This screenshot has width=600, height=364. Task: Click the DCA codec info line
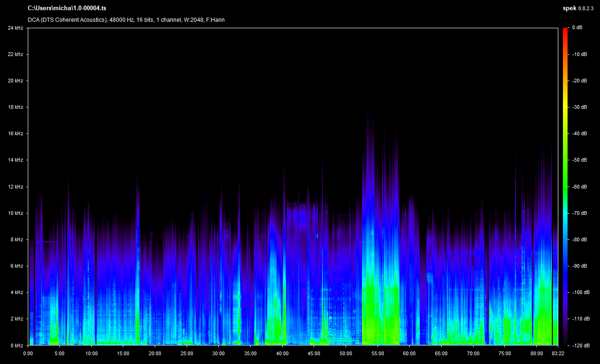[126, 20]
